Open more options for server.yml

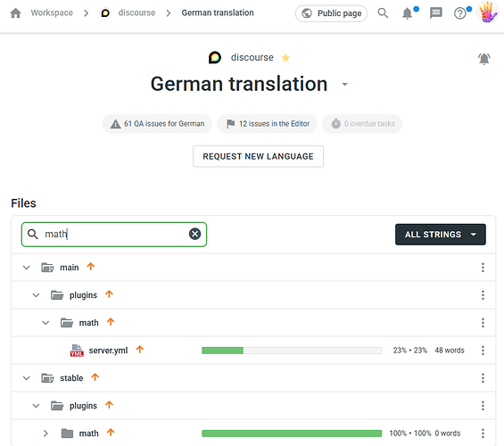tap(483, 351)
